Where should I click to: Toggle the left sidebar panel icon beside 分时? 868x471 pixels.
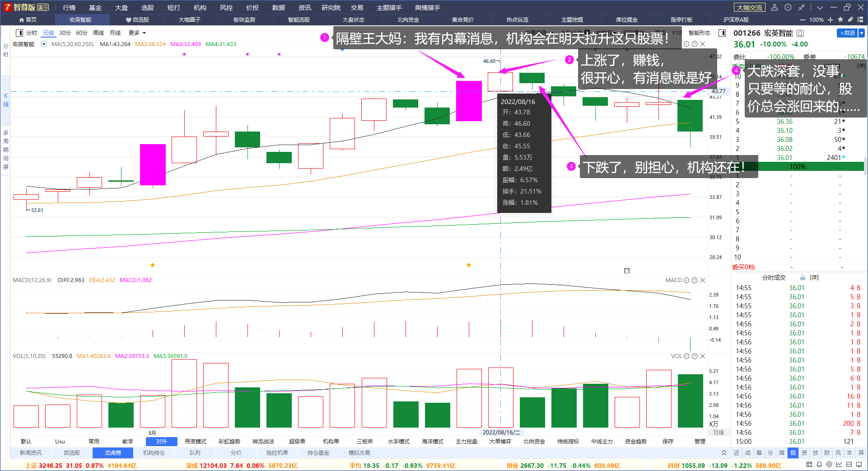click(x=19, y=33)
